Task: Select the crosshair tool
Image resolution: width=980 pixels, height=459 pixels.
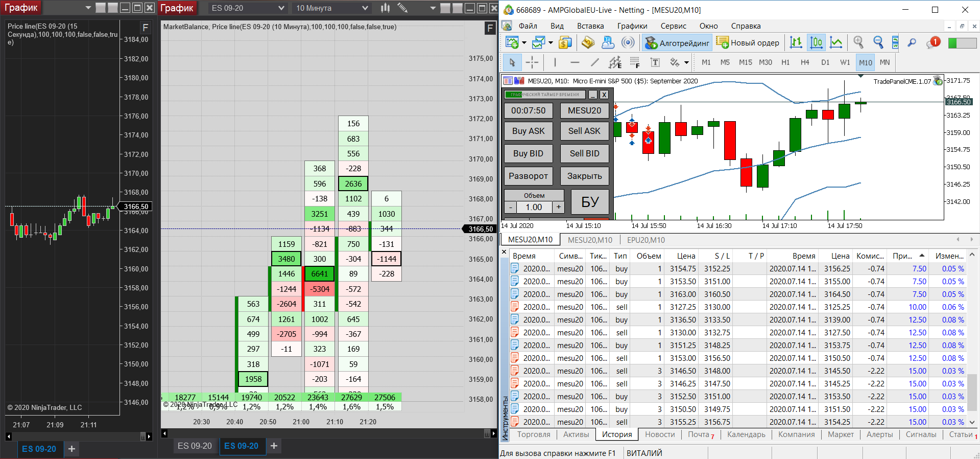Action: coord(532,62)
